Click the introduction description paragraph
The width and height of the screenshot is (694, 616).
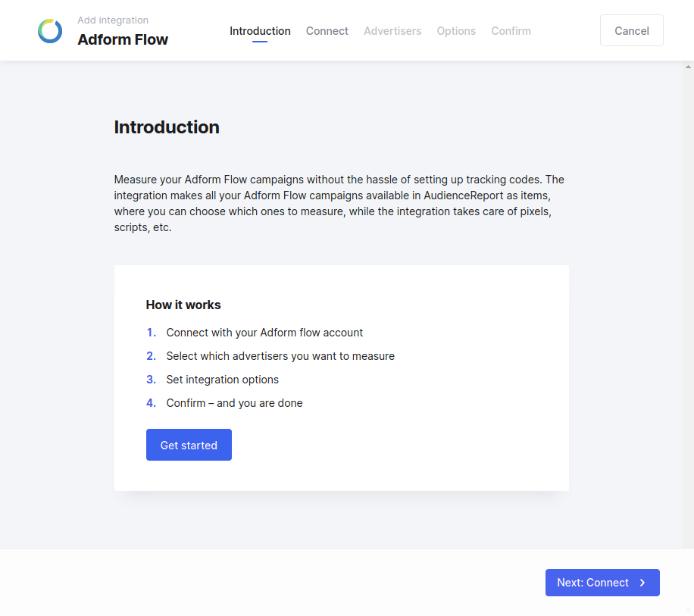(x=339, y=204)
